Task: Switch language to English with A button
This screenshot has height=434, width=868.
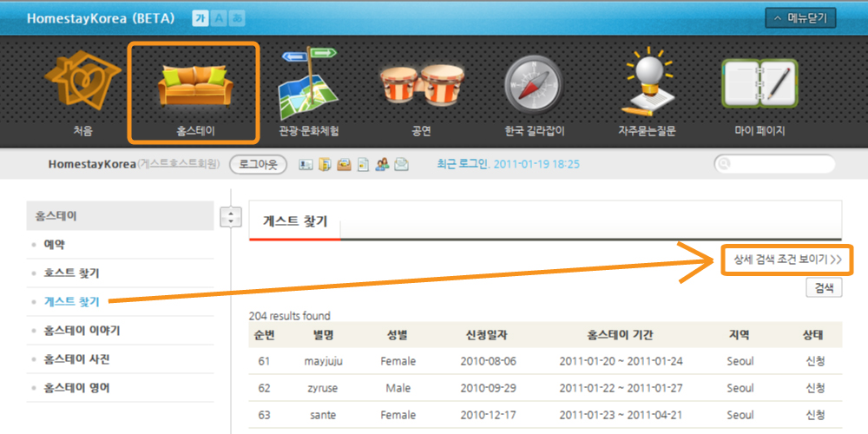Action: (x=219, y=18)
